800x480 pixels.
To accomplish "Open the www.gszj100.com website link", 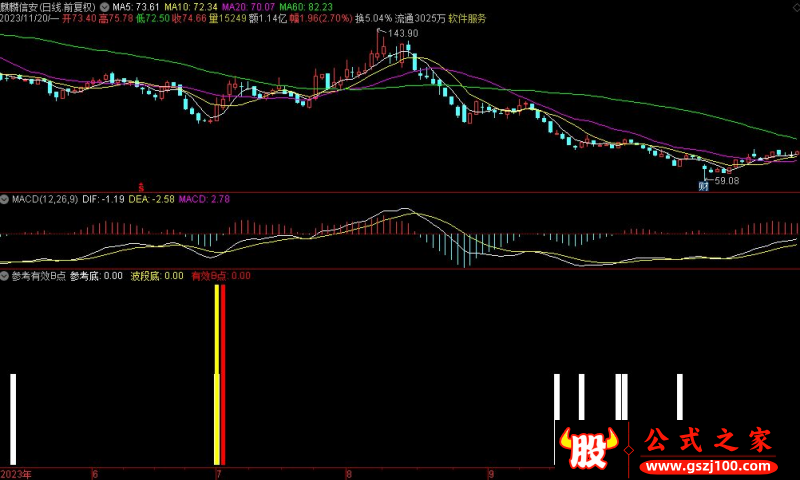I will click(x=709, y=466).
